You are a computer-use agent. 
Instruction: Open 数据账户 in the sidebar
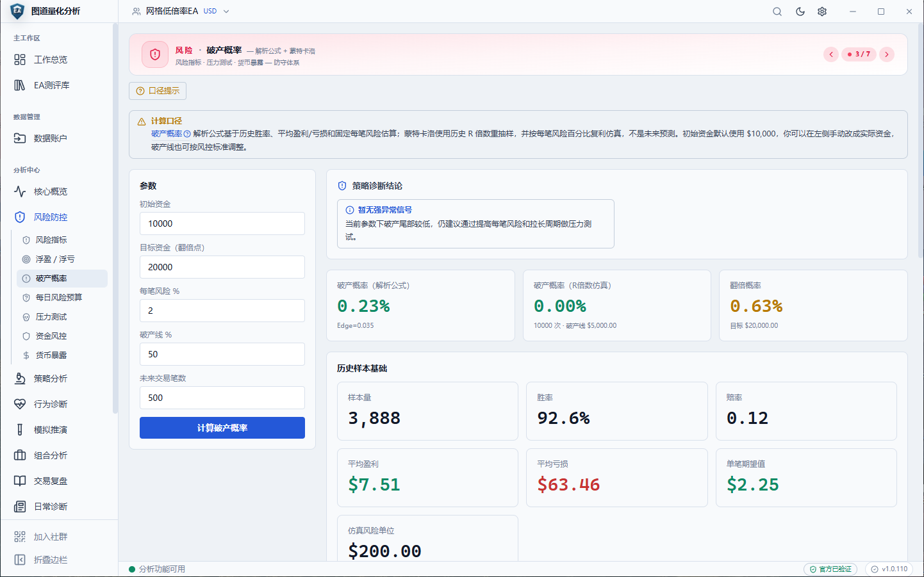pyautogui.click(x=60, y=138)
